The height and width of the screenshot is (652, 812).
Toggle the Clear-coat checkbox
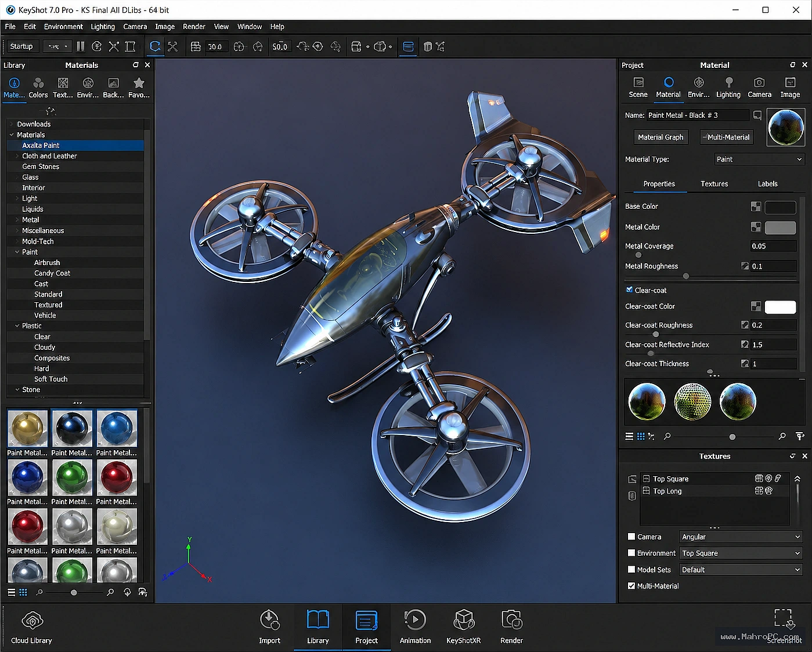(629, 290)
